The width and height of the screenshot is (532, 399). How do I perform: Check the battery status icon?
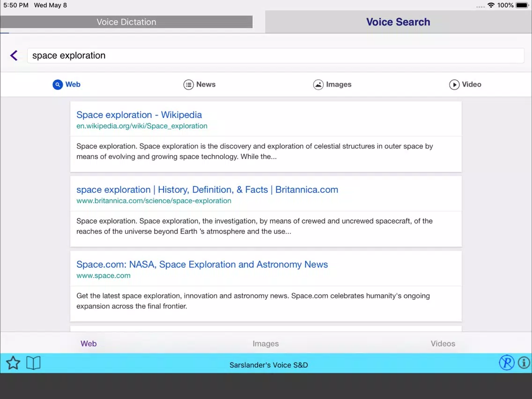[523, 5]
